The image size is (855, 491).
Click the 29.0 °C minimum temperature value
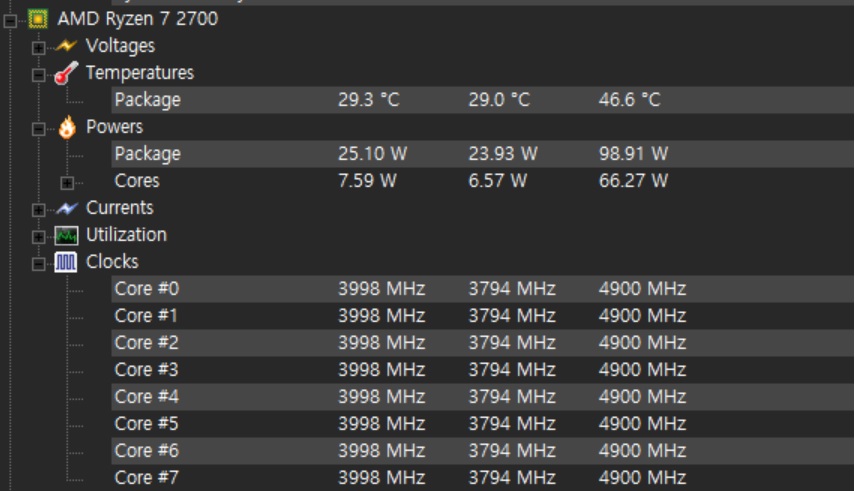(499, 100)
